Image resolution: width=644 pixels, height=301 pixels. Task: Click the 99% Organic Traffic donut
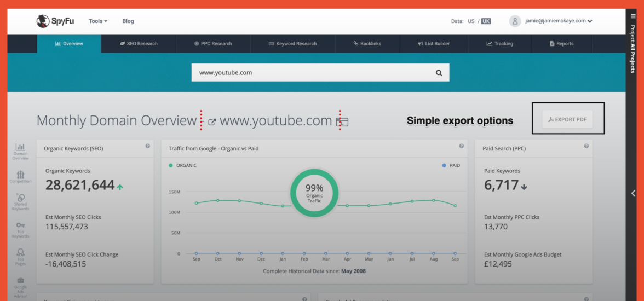pyautogui.click(x=314, y=193)
